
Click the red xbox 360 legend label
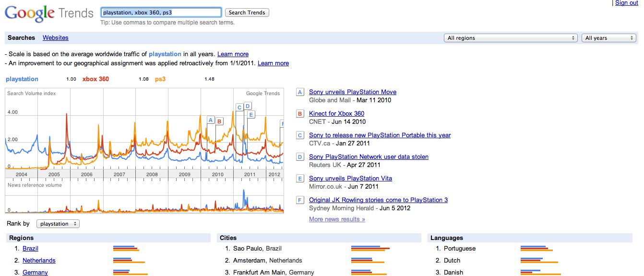point(95,79)
